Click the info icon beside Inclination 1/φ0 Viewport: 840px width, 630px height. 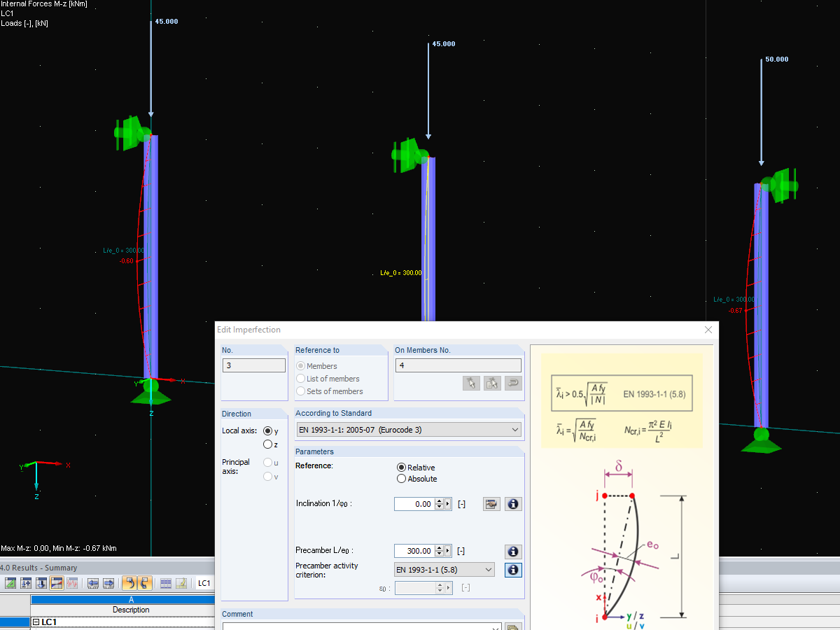pyautogui.click(x=513, y=504)
